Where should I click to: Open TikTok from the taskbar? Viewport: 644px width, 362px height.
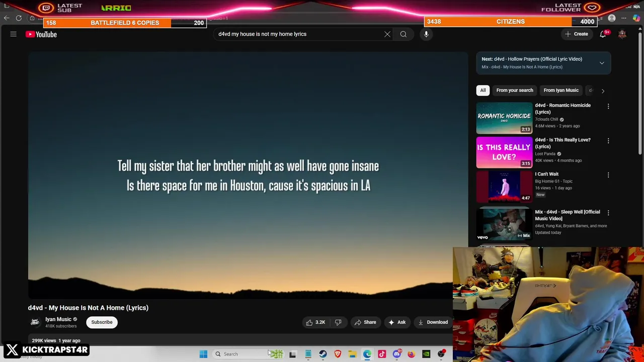click(382, 354)
